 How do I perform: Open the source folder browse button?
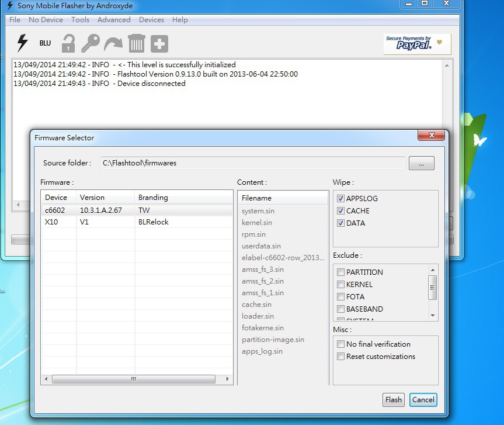421,163
